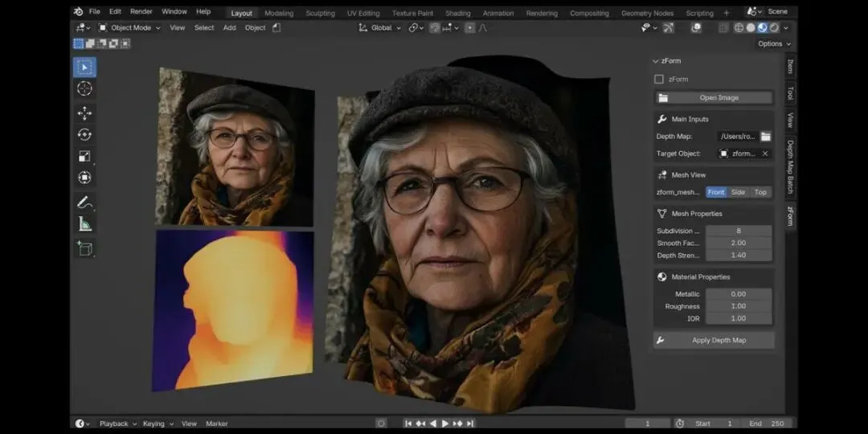Open the Global orientation dropdown

coord(380,28)
